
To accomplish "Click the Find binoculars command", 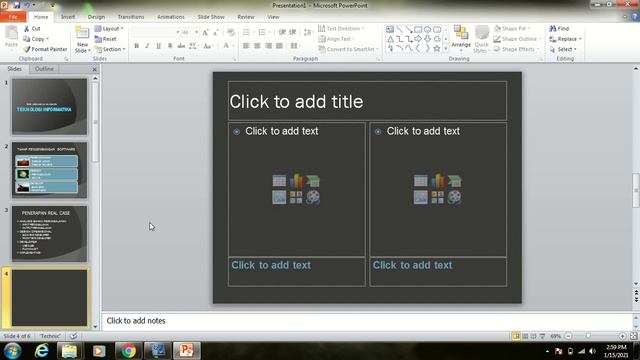I will [559, 29].
